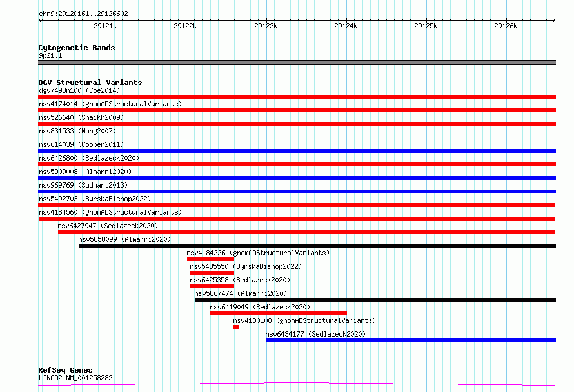Select the red bar under nsv526640

coord(297,124)
